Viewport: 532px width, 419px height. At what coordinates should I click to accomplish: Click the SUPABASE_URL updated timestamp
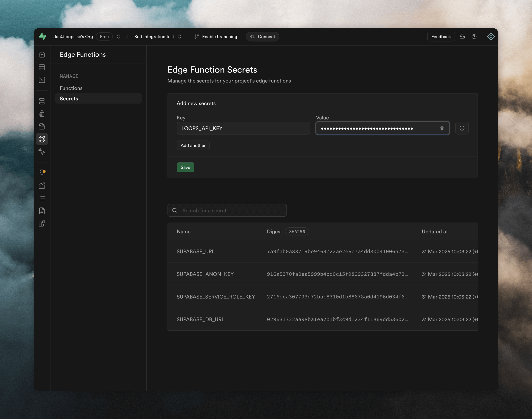(450, 251)
